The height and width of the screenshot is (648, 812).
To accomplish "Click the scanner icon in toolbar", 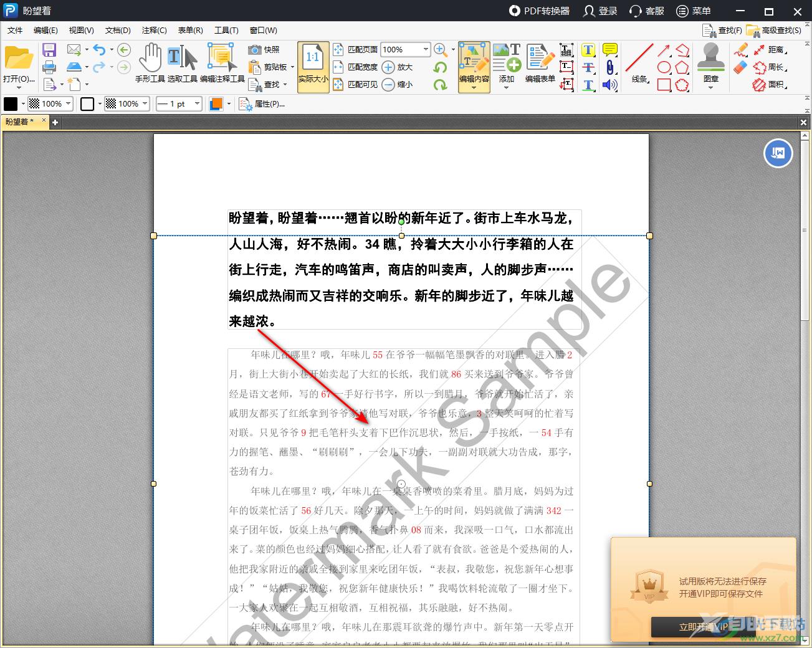I will pos(74,67).
